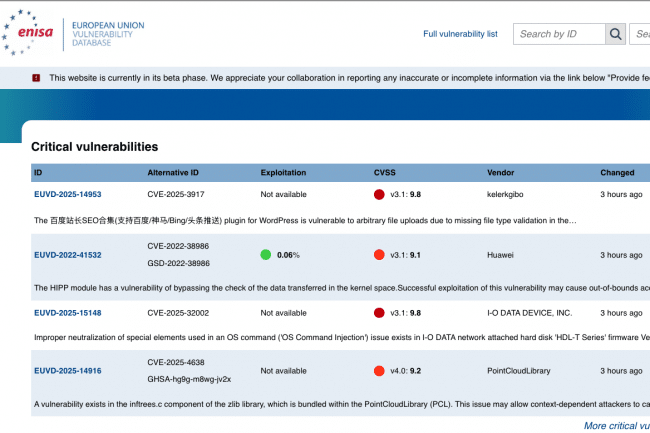This screenshot has height=433, width=650.
Task: Select the text CVE-2025-3917
Action: [x=176, y=194]
